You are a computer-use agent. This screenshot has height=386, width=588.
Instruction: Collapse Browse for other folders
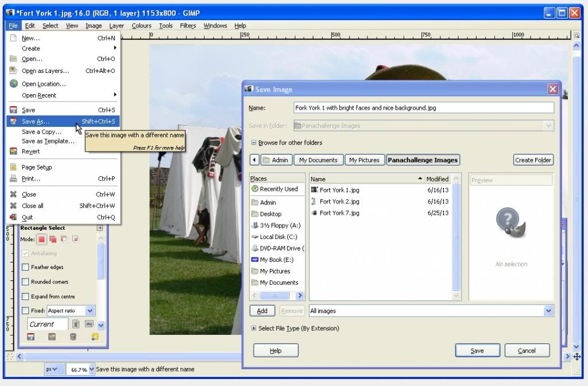point(253,142)
